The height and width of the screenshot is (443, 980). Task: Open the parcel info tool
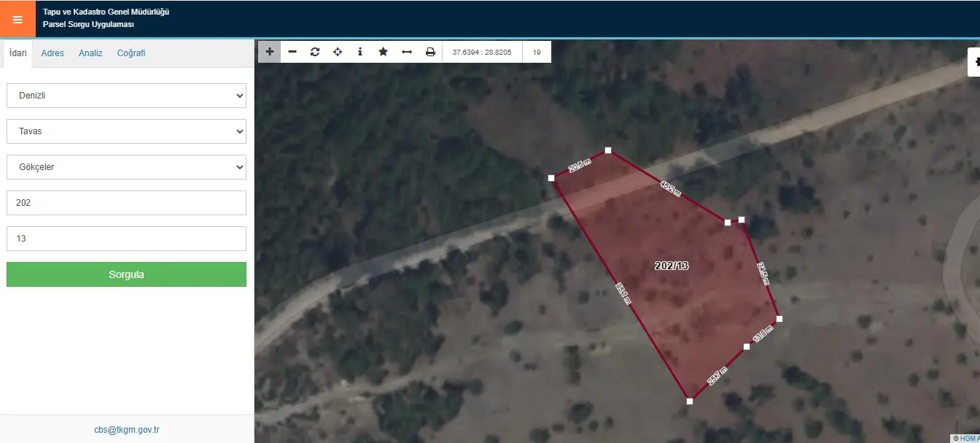point(360,52)
